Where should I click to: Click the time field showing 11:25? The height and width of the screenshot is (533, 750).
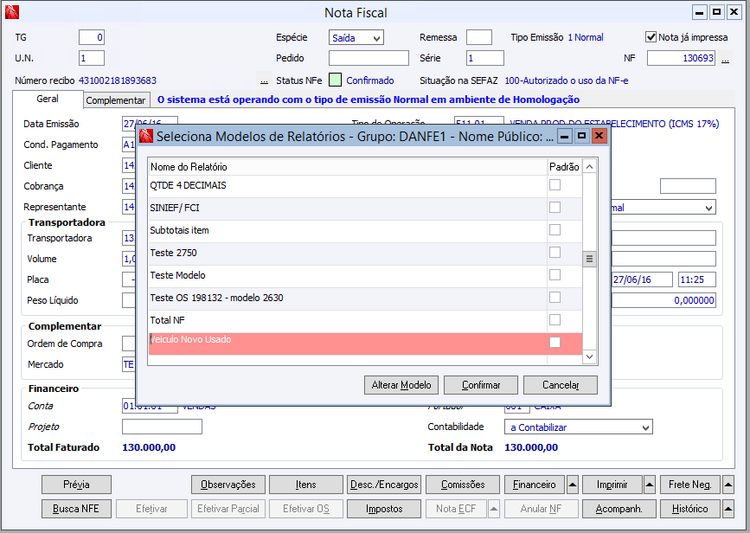(x=697, y=280)
